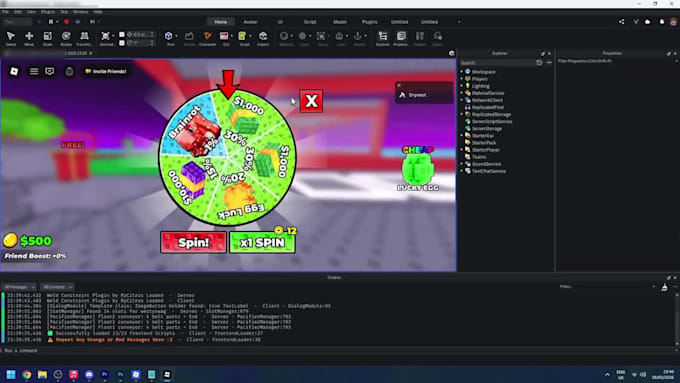Open the Part dropdown arrow
The width and height of the screenshot is (680, 383).
tap(177, 36)
